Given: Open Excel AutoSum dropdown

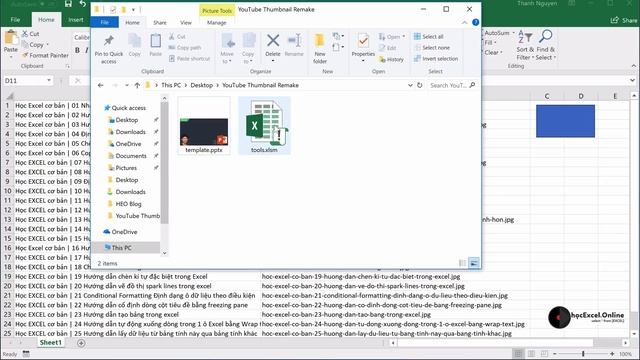Looking at the screenshot, I should coord(513,33).
